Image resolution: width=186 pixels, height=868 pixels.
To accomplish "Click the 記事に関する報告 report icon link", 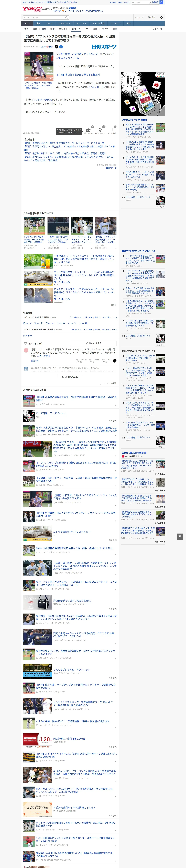I will tap(31, 133).
